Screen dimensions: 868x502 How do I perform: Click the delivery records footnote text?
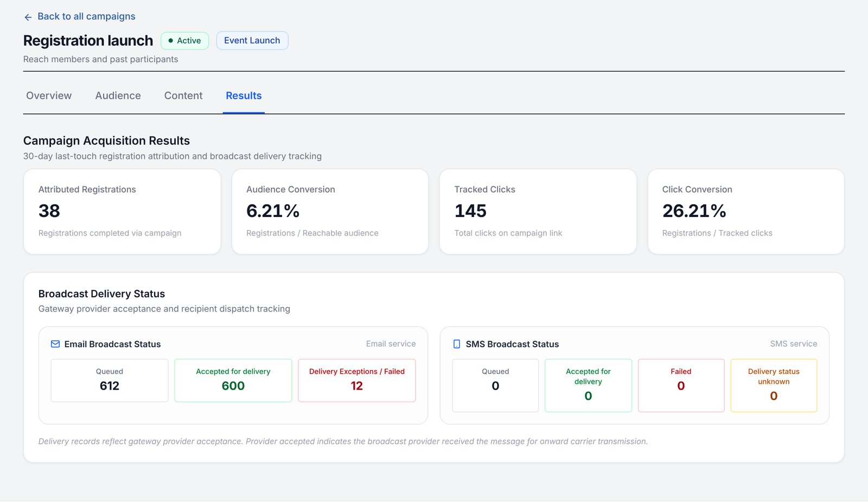343,441
